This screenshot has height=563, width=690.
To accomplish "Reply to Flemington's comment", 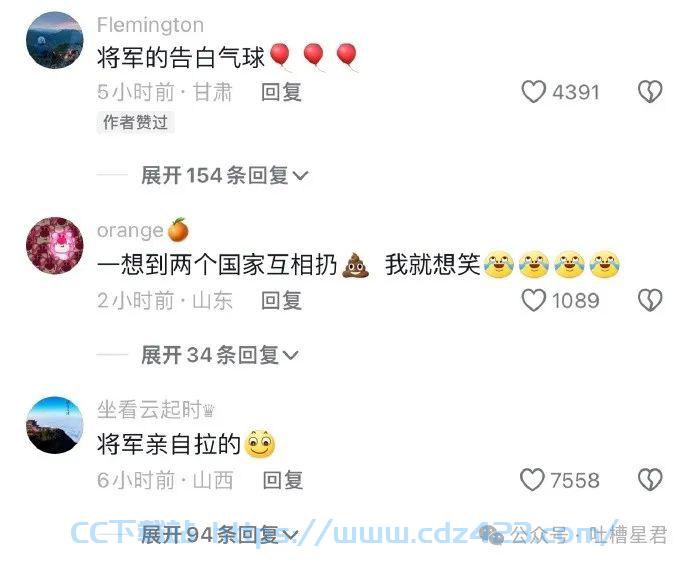I will [281, 92].
